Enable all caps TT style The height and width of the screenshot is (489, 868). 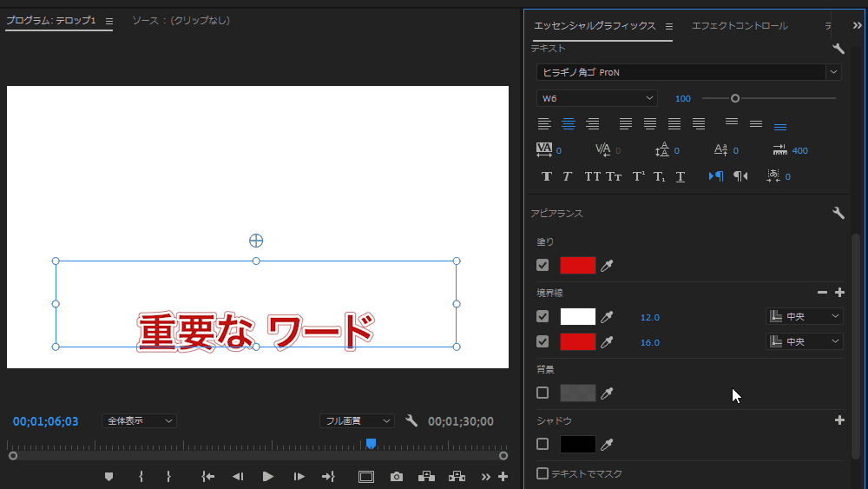pyautogui.click(x=592, y=176)
